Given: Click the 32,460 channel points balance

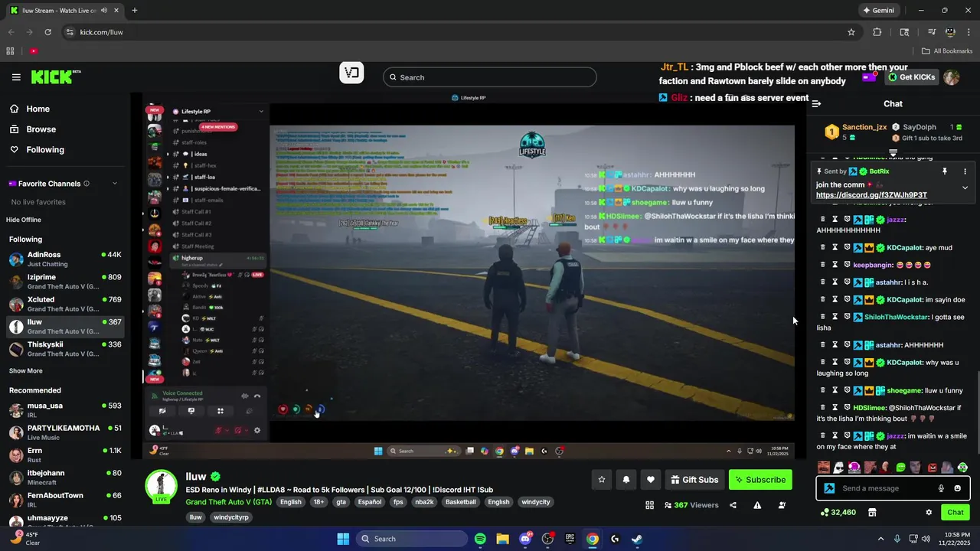Looking at the screenshot, I should tap(838, 512).
